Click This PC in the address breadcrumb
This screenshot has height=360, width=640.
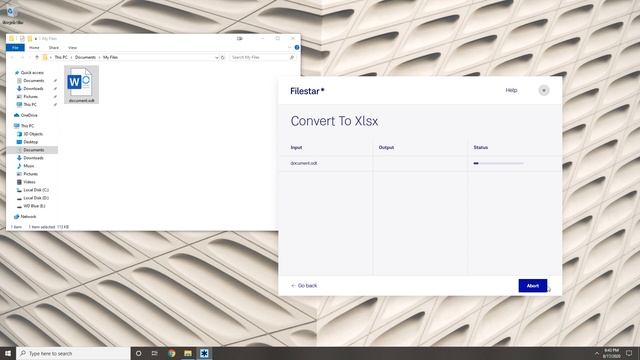click(61, 58)
